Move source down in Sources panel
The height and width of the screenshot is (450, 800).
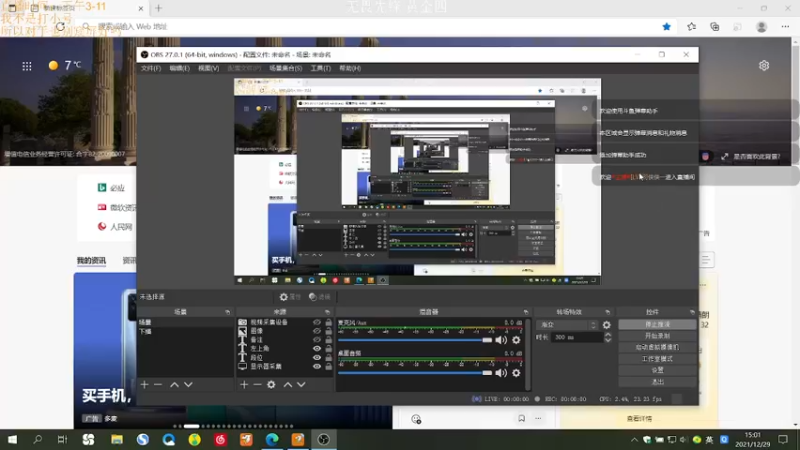pos(301,385)
